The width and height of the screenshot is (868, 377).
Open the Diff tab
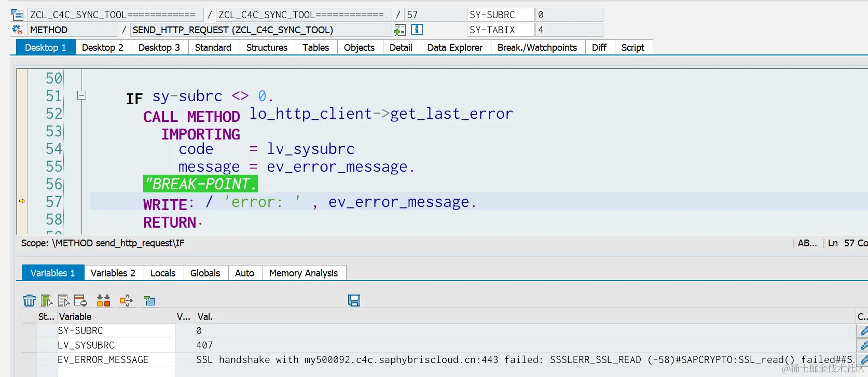[x=599, y=47]
